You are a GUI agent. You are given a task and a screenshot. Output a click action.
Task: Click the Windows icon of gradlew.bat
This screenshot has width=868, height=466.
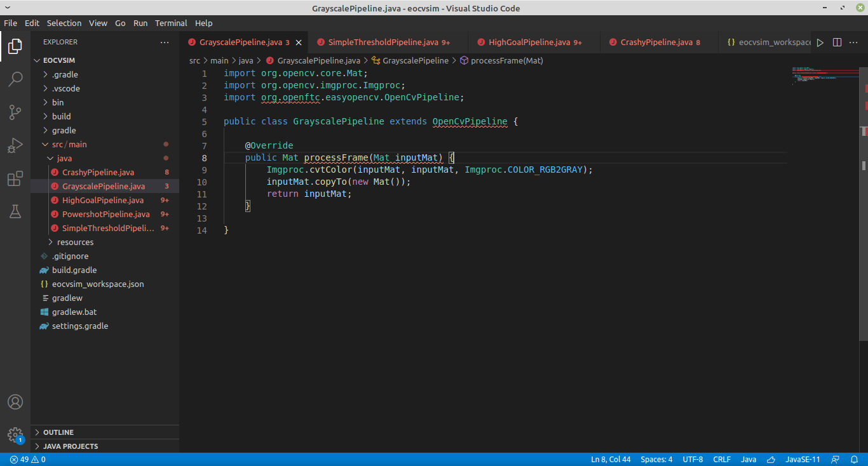(x=44, y=312)
